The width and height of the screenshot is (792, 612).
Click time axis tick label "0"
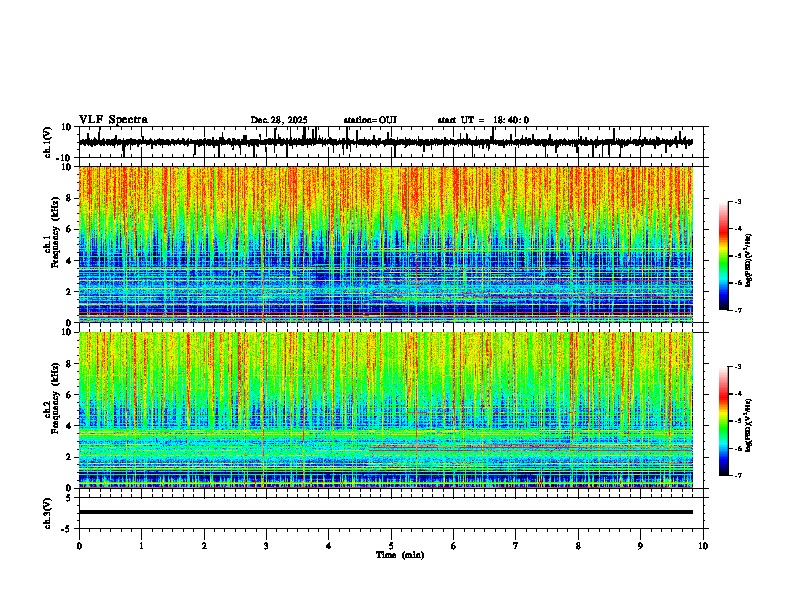[79, 546]
